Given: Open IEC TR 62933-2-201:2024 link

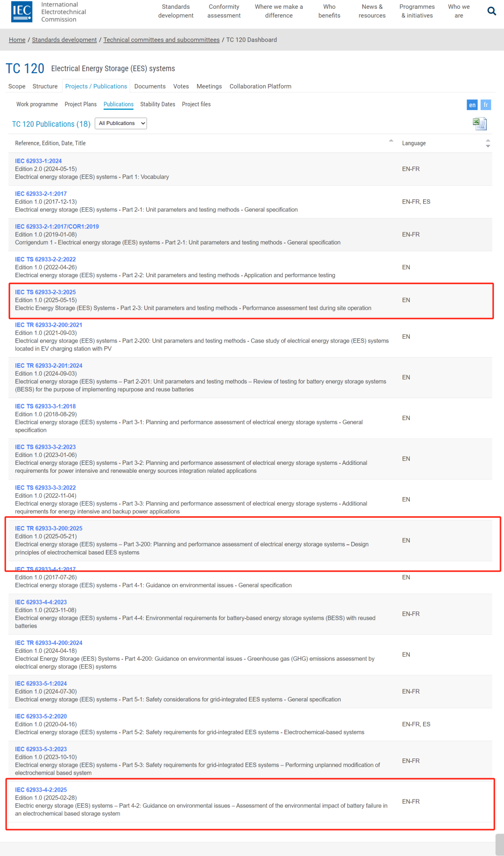Looking at the screenshot, I should (x=49, y=365).
